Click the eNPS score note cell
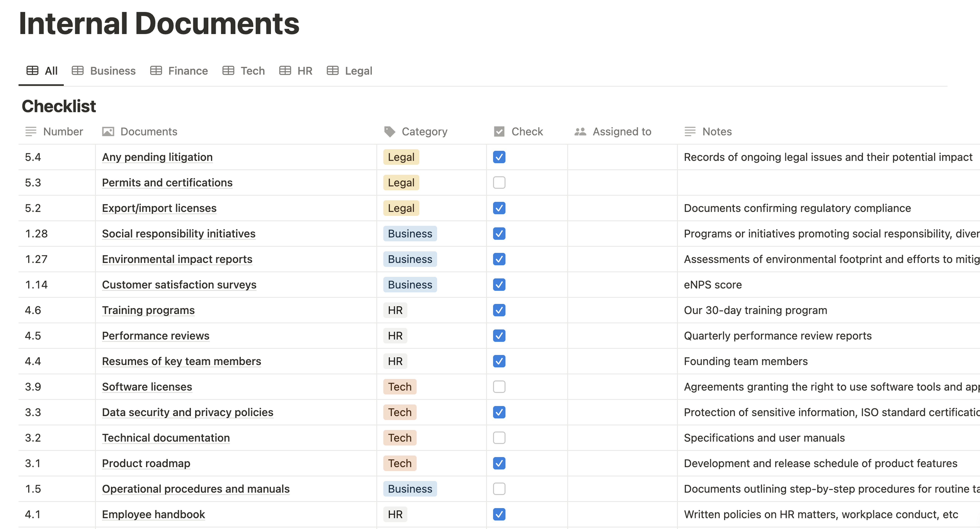Screen dimensions: 980x529 coord(713,284)
